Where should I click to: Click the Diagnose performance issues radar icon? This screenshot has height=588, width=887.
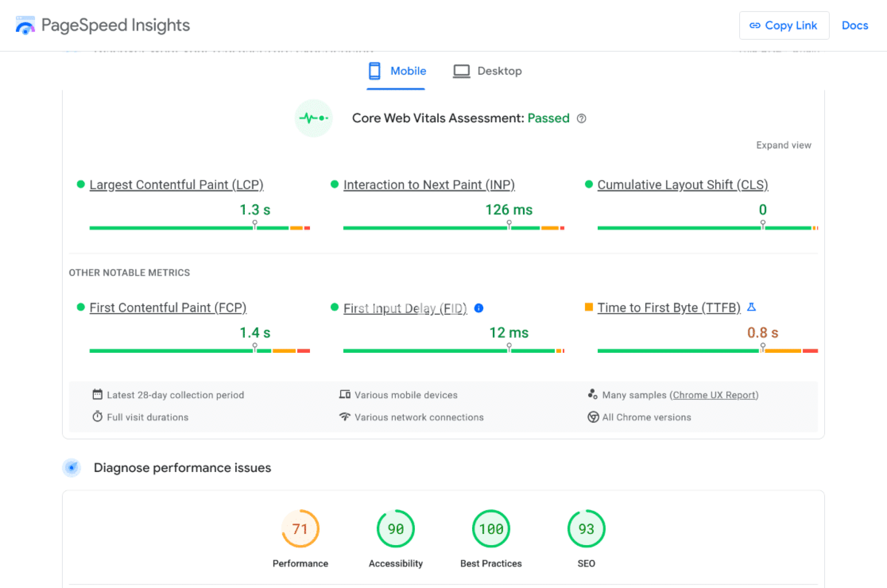[x=72, y=467]
